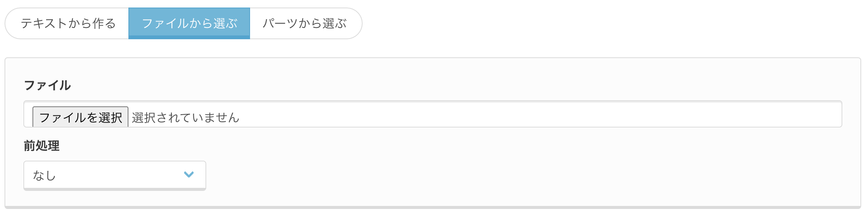Click the ファイル field label
The height and width of the screenshot is (215, 868).
[47, 85]
